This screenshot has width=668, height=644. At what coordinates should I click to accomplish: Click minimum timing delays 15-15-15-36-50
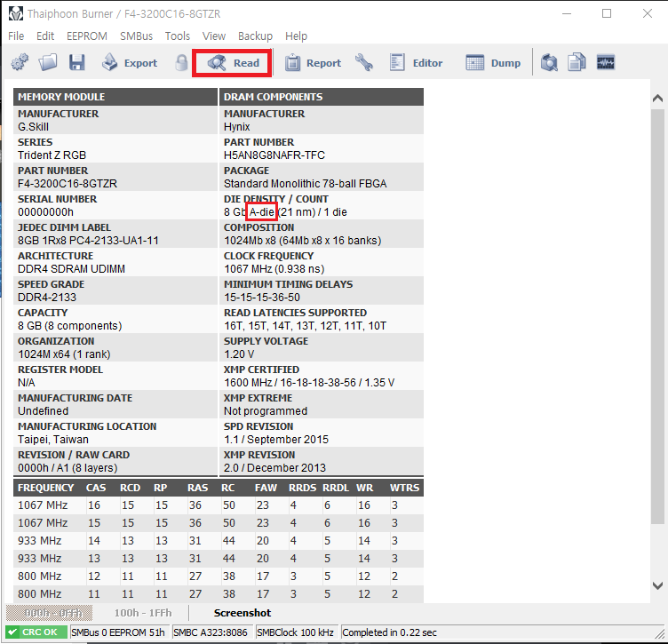click(x=262, y=298)
